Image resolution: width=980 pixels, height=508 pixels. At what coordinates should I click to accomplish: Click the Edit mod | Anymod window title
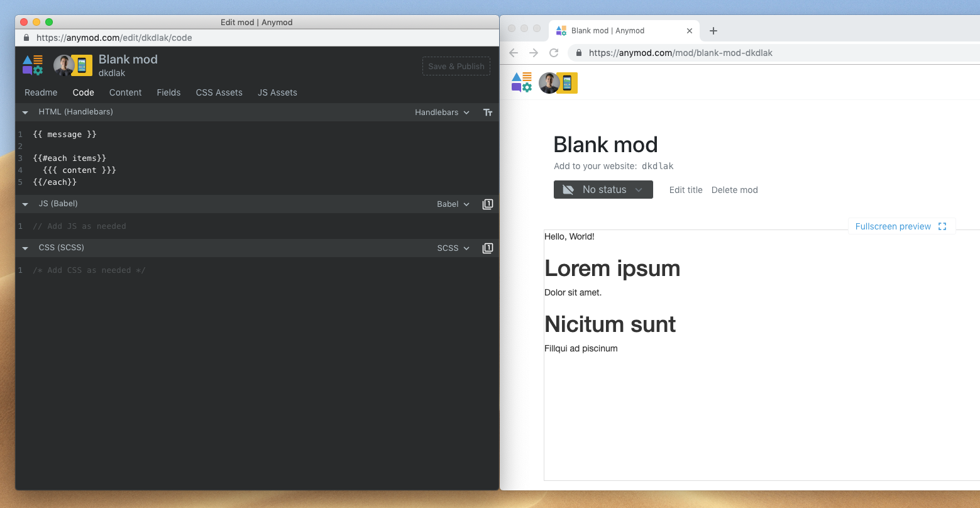pyautogui.click(x=256, y=22)
